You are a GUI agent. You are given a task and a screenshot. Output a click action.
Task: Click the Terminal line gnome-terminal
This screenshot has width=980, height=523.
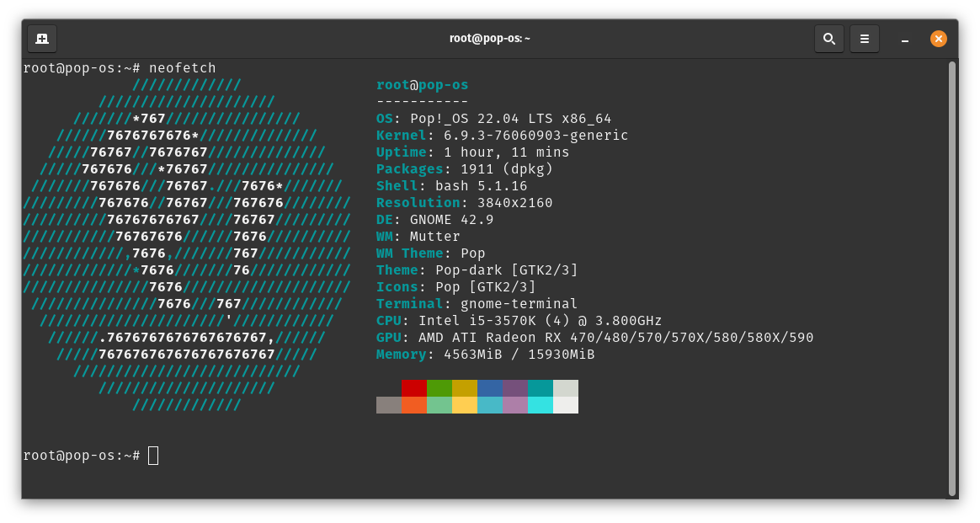point(477,304)
